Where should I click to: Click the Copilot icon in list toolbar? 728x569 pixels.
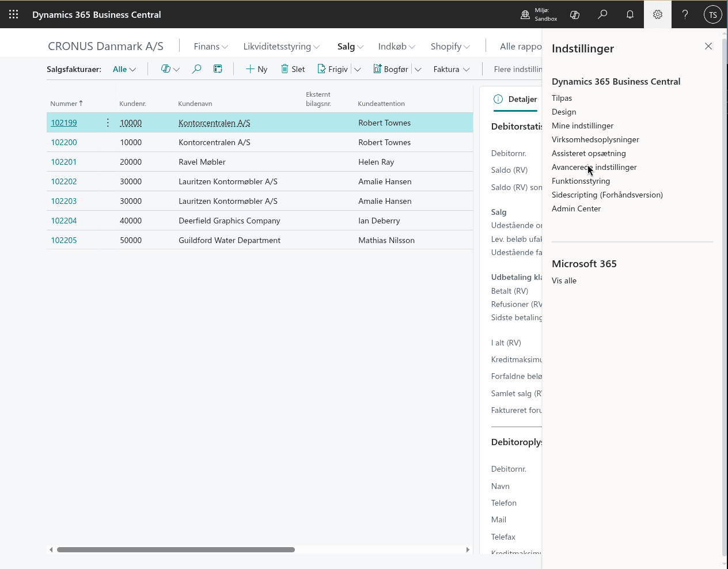(166, 69)
